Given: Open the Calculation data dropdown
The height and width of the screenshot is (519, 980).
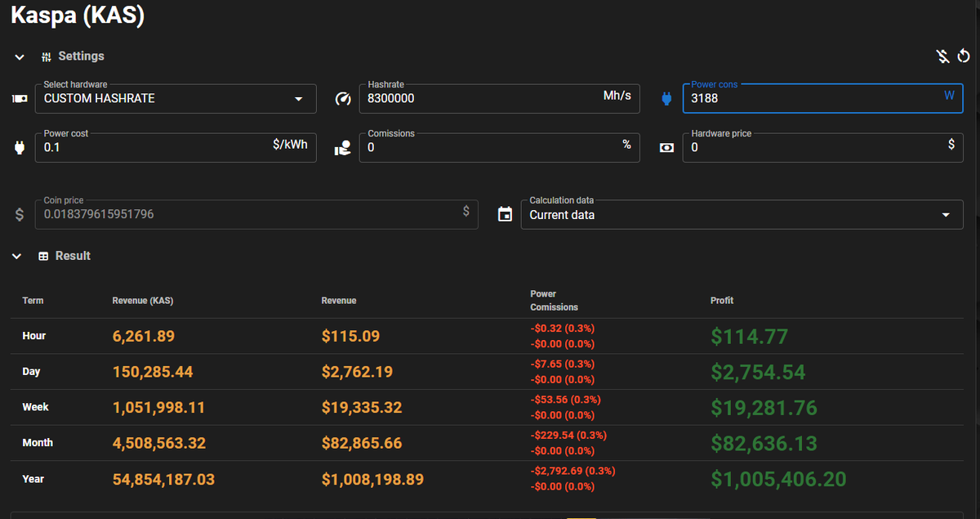Looking at the screenshot, I should pyautogui.click(x=742, y=215).
